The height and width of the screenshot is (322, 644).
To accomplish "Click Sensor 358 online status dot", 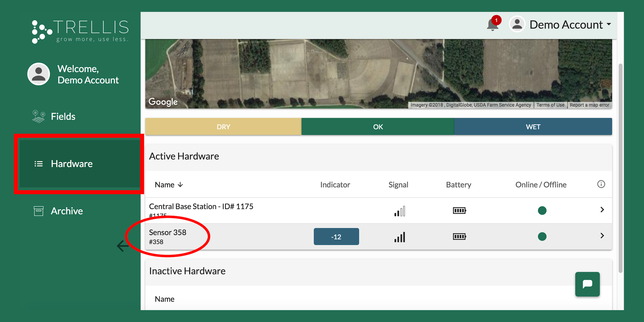I will pos(542,237).
